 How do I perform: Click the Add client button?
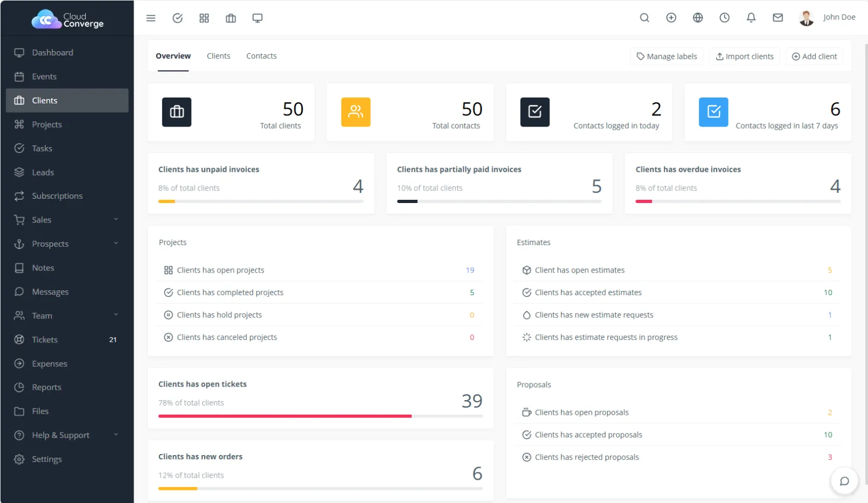pos(814,57)
